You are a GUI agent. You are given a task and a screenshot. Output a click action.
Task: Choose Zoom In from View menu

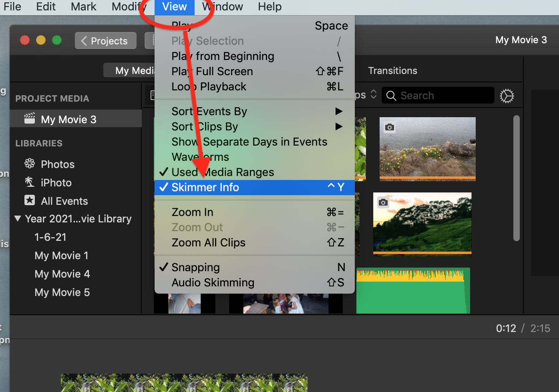[x=192, y=212]
